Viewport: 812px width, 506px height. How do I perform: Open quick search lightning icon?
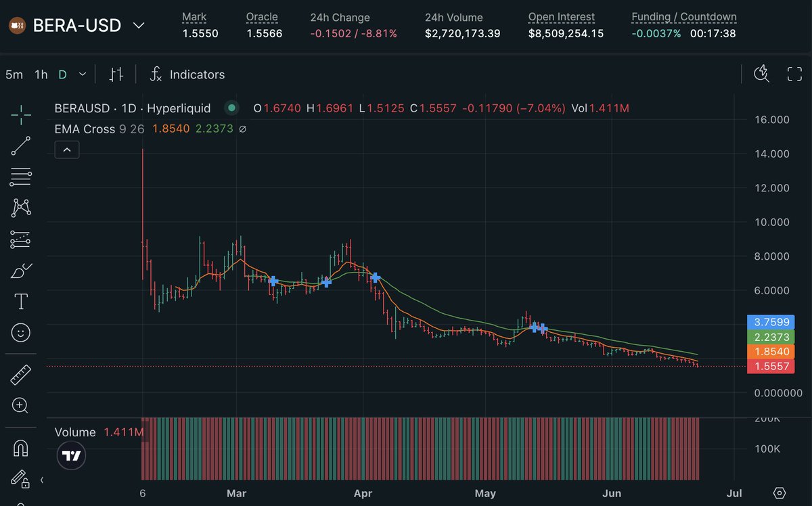[x=763, y=74]
